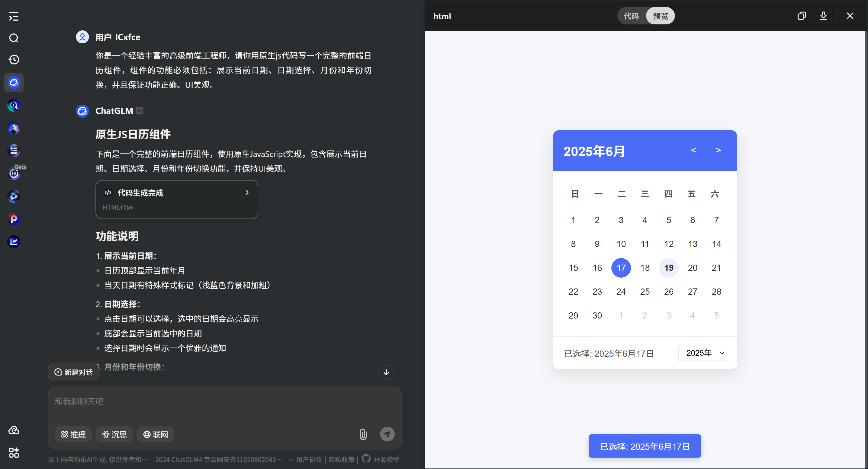Select June 25 in calendar
Viewport: 868px width, 469px height.
tap(645, 292)
